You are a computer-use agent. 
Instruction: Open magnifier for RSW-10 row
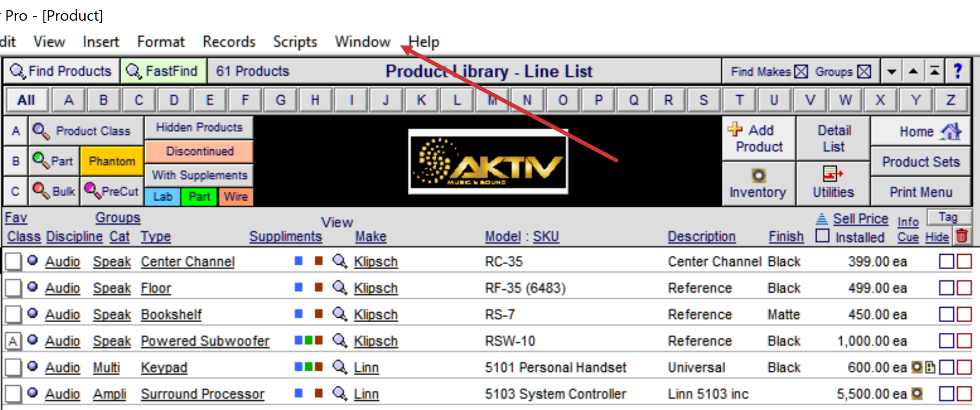click(x=340, y=340)
